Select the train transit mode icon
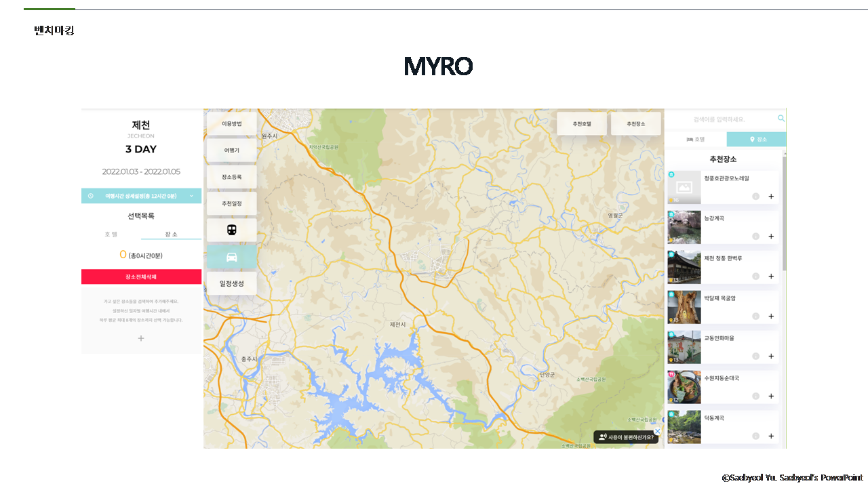The height and width of the screenshot is (488, 868). 232,230
